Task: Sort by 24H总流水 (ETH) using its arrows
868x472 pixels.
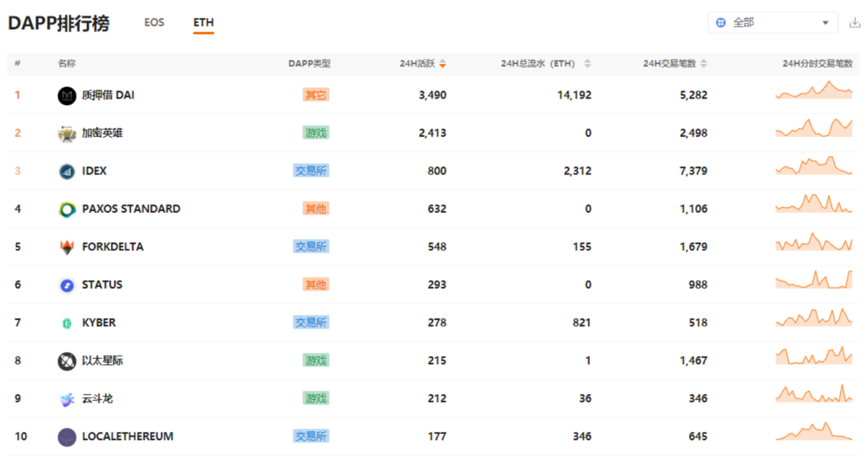Action: point(587,64)
